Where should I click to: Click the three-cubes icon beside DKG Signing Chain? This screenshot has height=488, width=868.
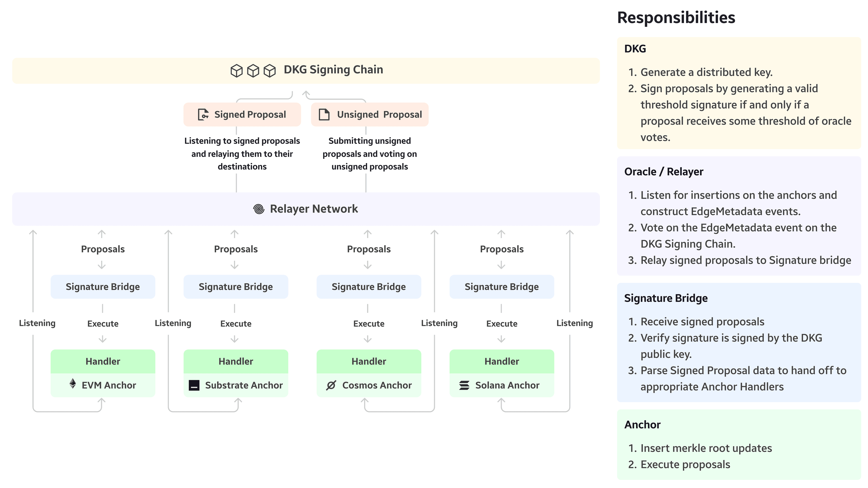coord(253,71)
